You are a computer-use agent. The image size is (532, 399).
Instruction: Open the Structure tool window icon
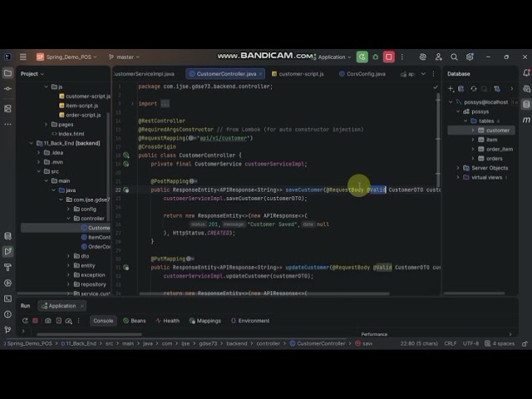point(7,109)
